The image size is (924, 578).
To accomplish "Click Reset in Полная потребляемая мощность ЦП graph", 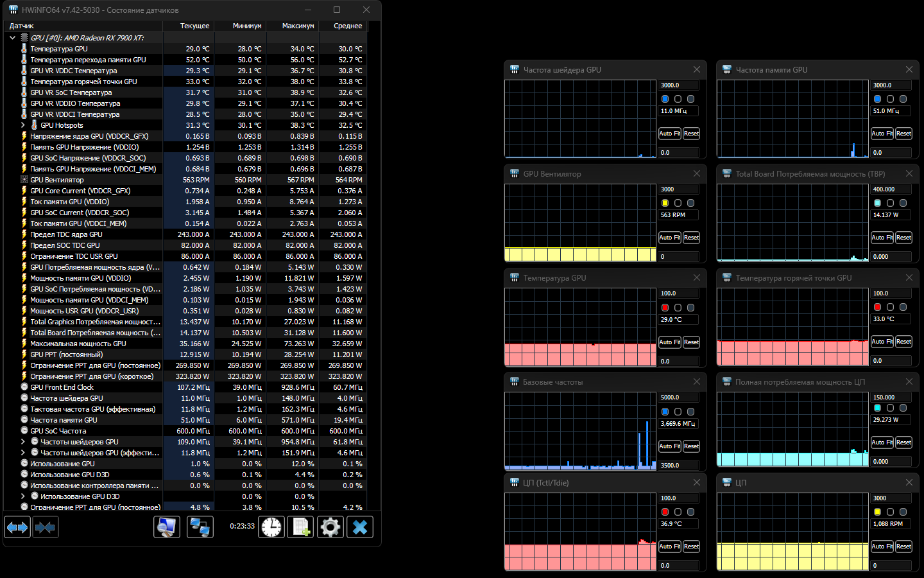I will click(x=903, y=442).
